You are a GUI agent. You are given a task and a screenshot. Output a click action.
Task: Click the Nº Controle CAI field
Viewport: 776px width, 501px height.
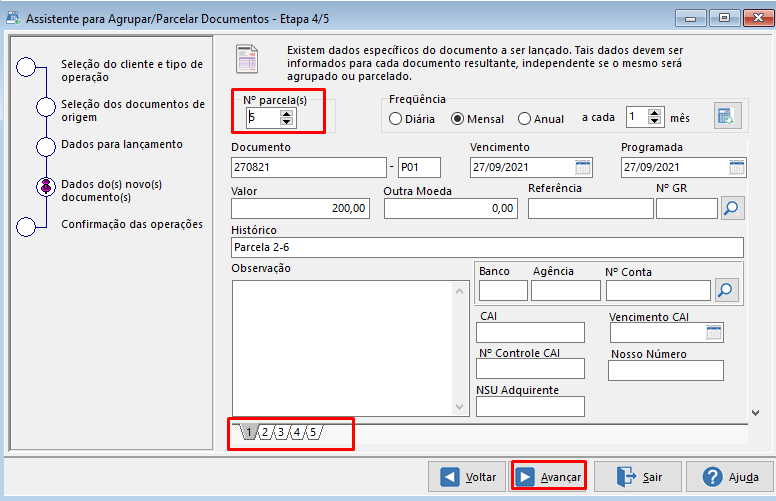tap(530, 369)
